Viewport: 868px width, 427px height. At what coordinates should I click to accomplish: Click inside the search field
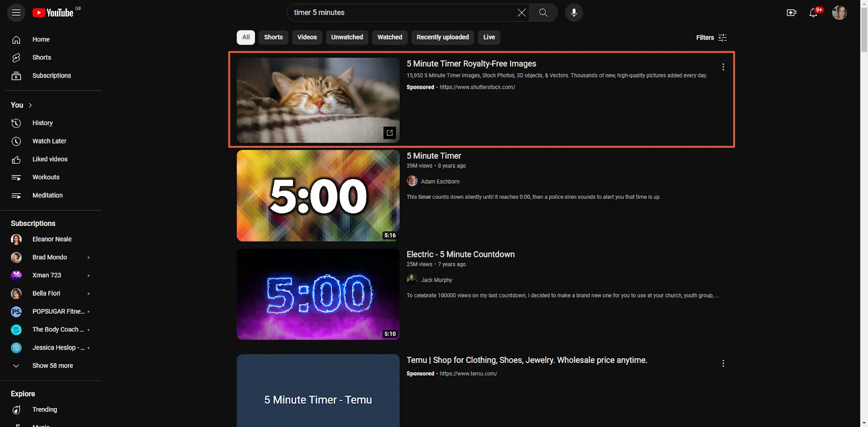coord(401,12)
